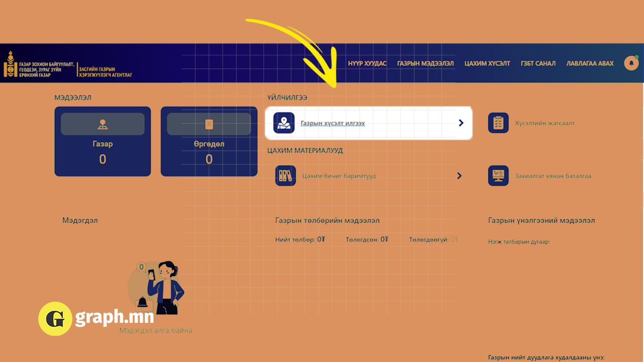The image size is (644, 362).
Task: Click the agency emblem logo in header
Action: pyautogui.click(x=10, y=64)
